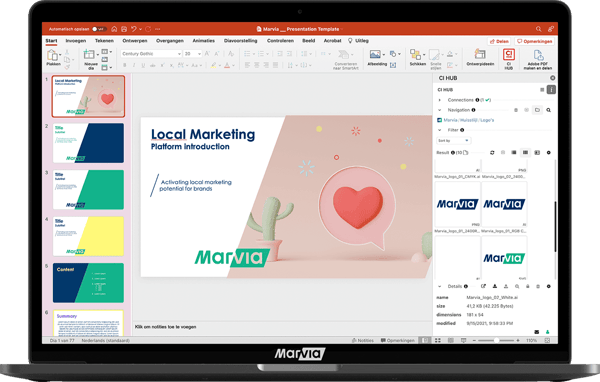Image resolution: width=600 pixels, height=382 pixels.
Task: Click the settings gear in Result row
Action: tap(548, 153)
